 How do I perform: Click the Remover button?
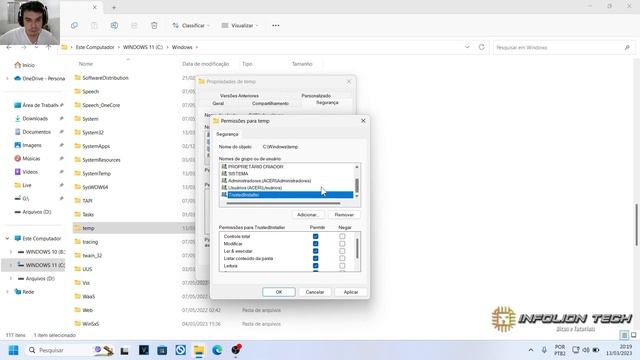point(344,215)
